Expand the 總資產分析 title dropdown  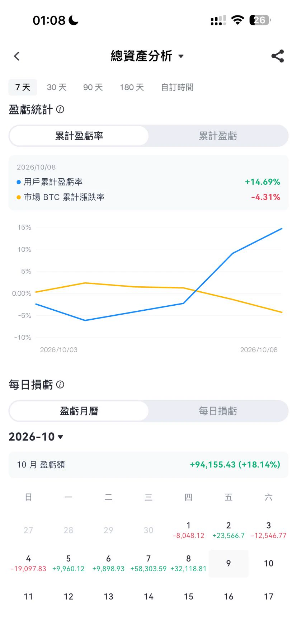pyautogui.click(x=147, y=56)
